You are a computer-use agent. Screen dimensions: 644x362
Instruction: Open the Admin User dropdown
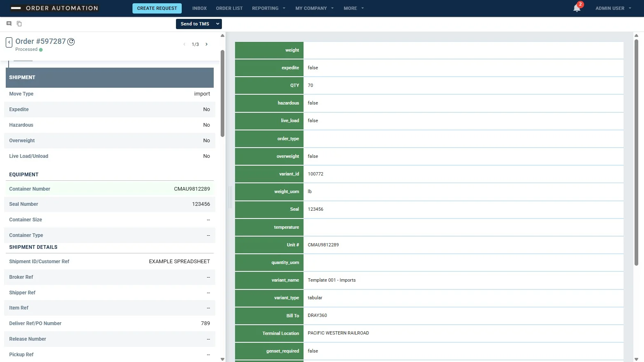click(x=613, y=8)
